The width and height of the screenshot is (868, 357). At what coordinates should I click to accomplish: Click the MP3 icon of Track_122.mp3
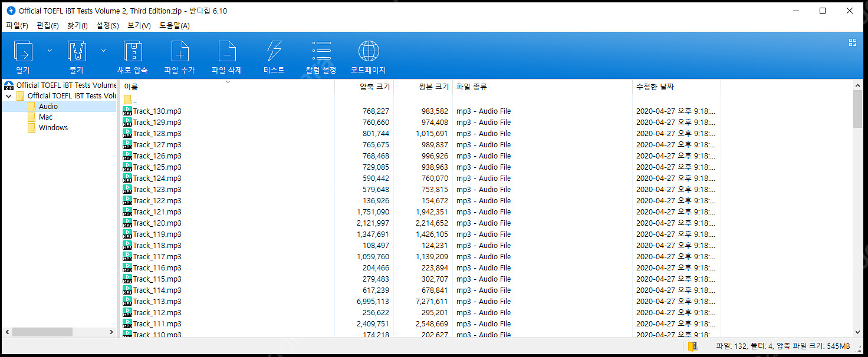(x=127, y=201)
